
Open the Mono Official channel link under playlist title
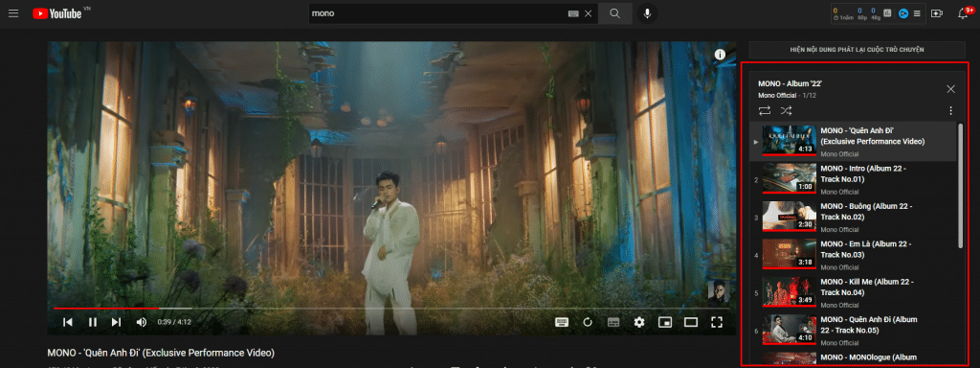tap(777, 96)
